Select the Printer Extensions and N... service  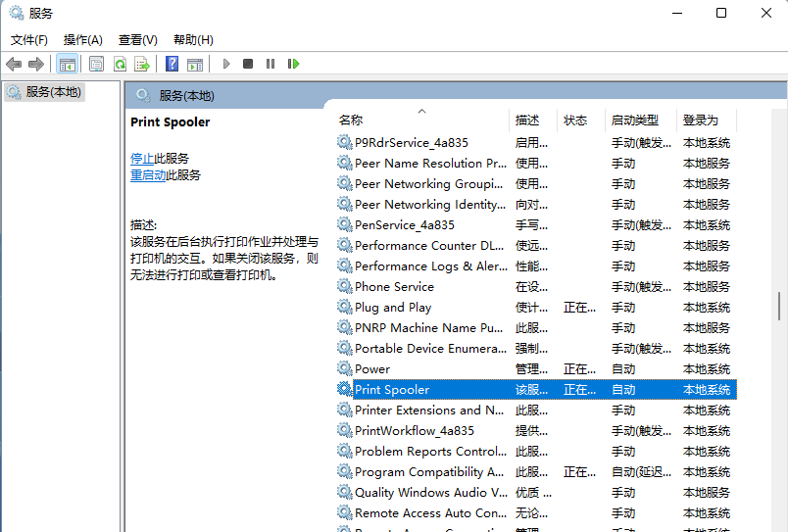536,410
